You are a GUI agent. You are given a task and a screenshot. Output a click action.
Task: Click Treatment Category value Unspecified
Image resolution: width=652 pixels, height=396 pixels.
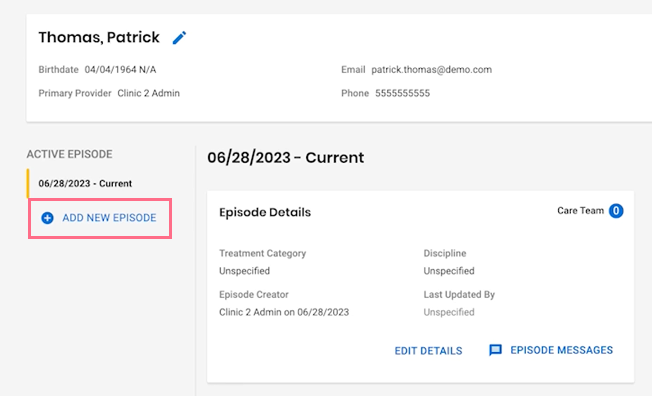tap(244, 271)
